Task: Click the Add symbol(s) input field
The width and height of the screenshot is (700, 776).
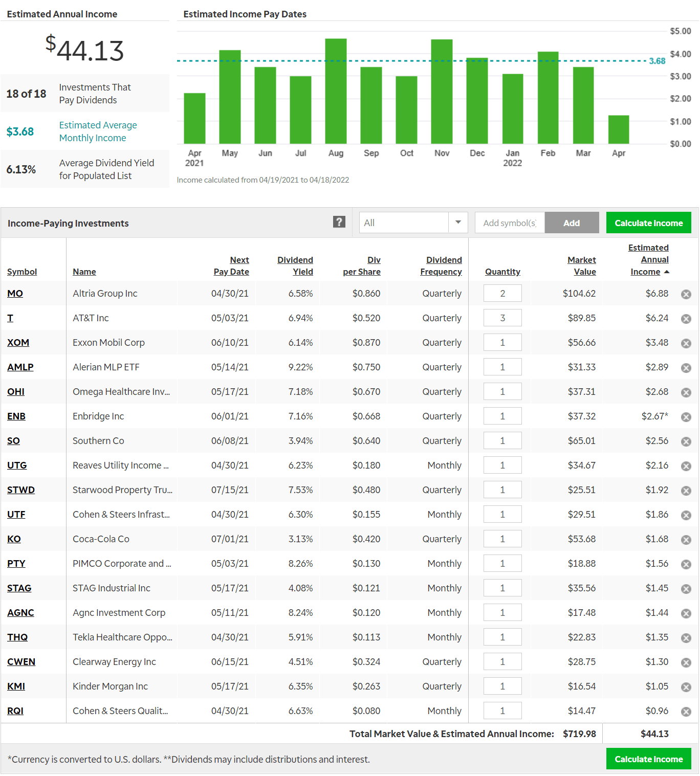Action: tap(510, 223)
